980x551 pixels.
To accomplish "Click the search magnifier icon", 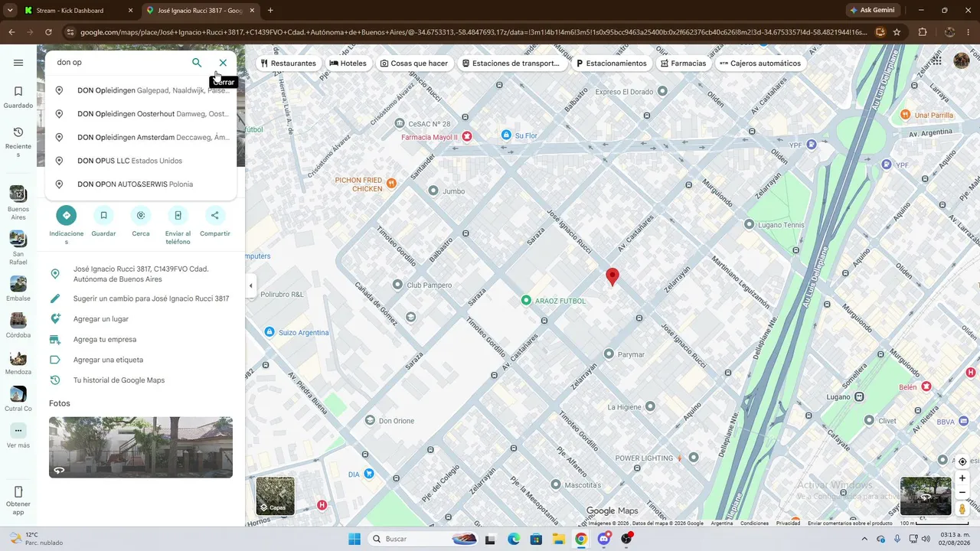I will [x=197, y=63].
